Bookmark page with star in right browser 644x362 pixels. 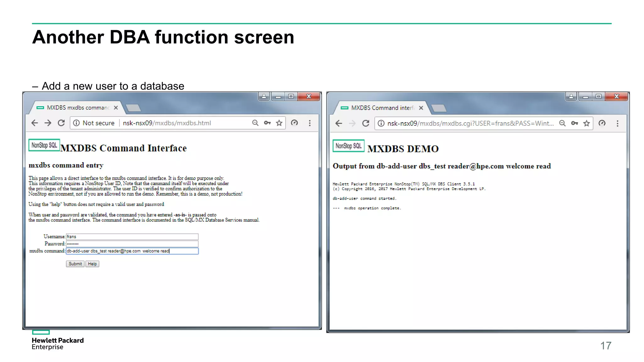[586, 123]
